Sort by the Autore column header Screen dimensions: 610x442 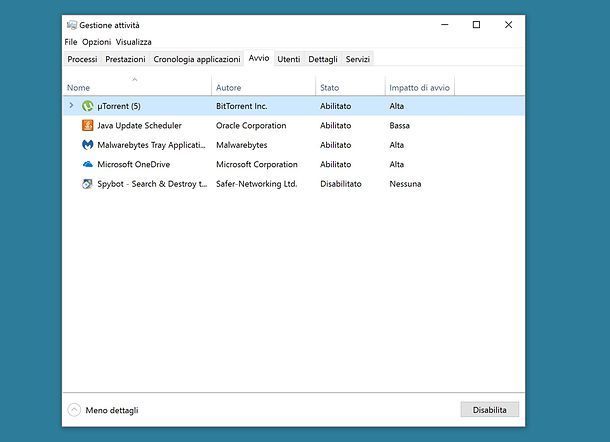tap(264, 86)
